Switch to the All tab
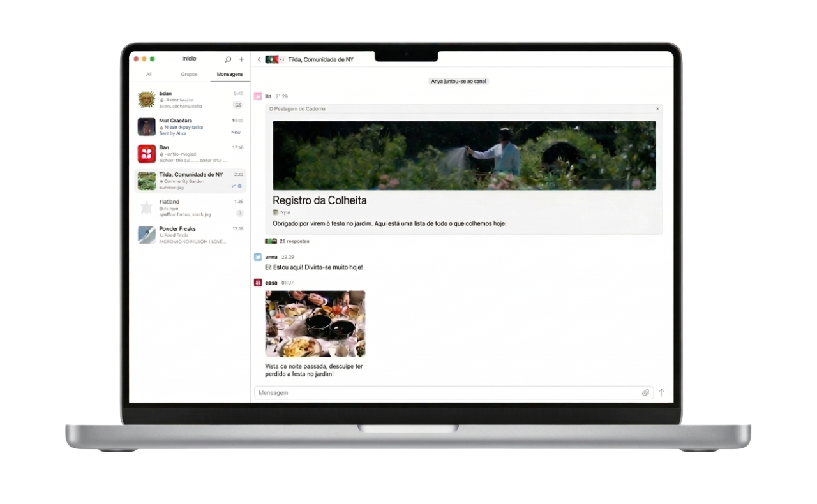 [x=149, y=74]
